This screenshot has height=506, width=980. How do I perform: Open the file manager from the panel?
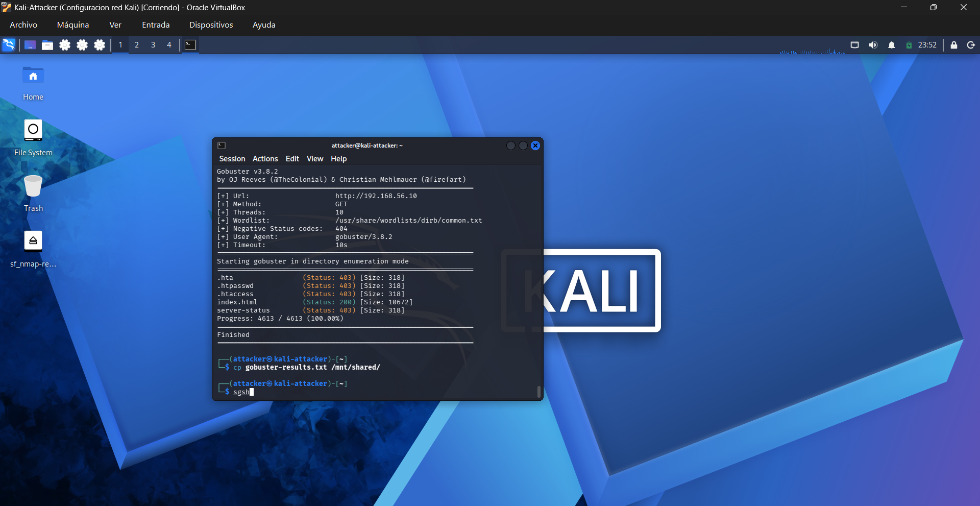(47, 45)
